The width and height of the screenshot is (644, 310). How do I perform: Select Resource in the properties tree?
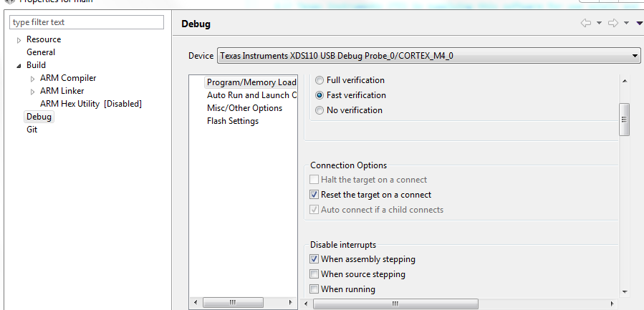(x=44, y=39)
